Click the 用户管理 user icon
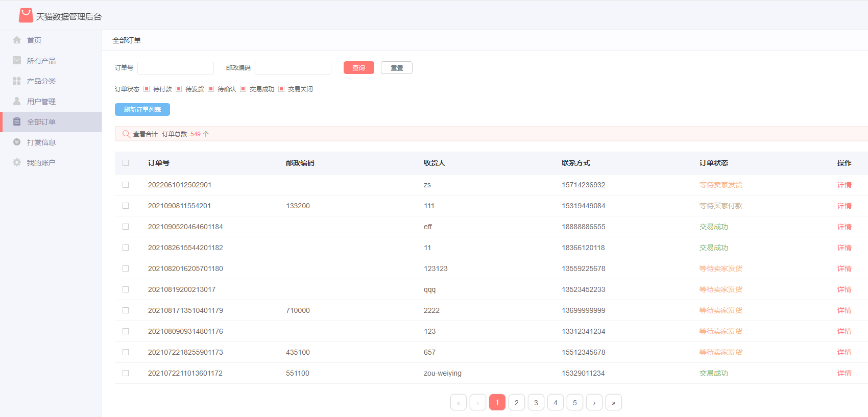Viewport: 868px width, 417px height. pyautogui.click(x=17, y=101)
